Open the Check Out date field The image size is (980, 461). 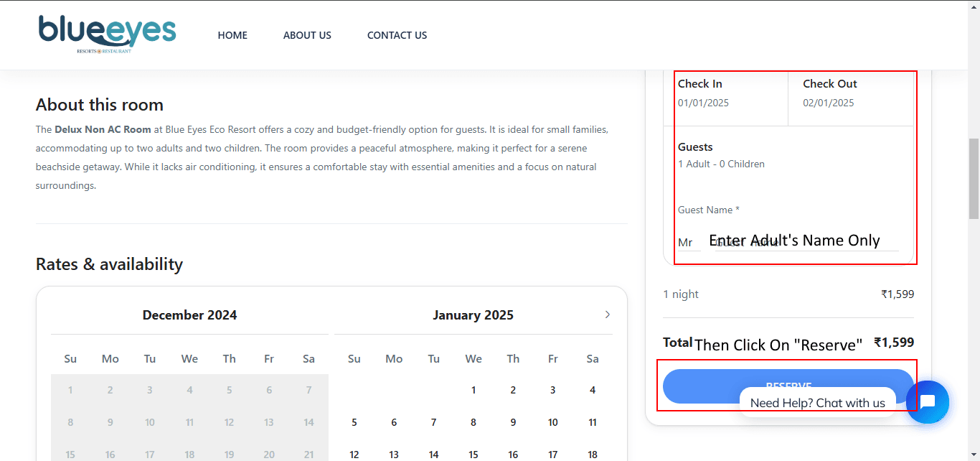pos(850,93)
